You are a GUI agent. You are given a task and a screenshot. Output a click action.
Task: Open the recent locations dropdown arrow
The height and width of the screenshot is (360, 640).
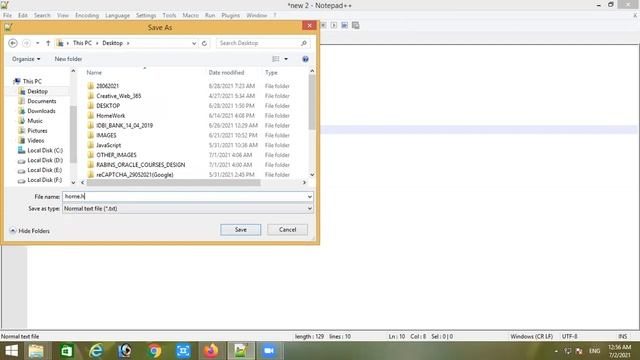coord(38,43)
